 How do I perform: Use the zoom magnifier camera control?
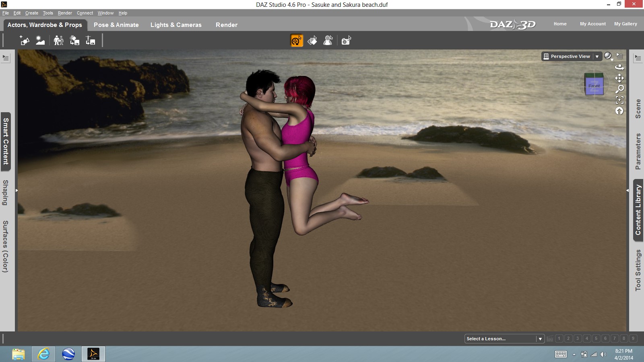pyautogui.click(x=619, y=89)
